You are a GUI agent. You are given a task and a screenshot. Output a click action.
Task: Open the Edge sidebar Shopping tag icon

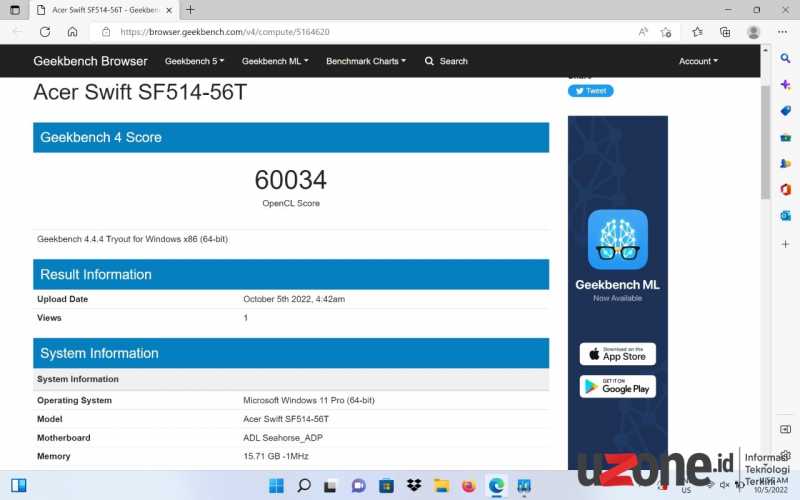tap(785, 111)
